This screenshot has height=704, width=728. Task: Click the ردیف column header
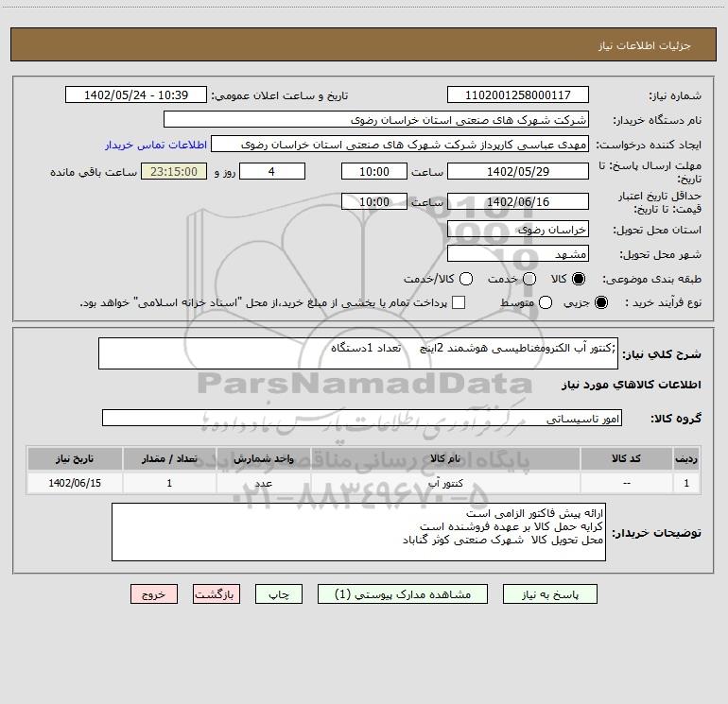[686, 458]
